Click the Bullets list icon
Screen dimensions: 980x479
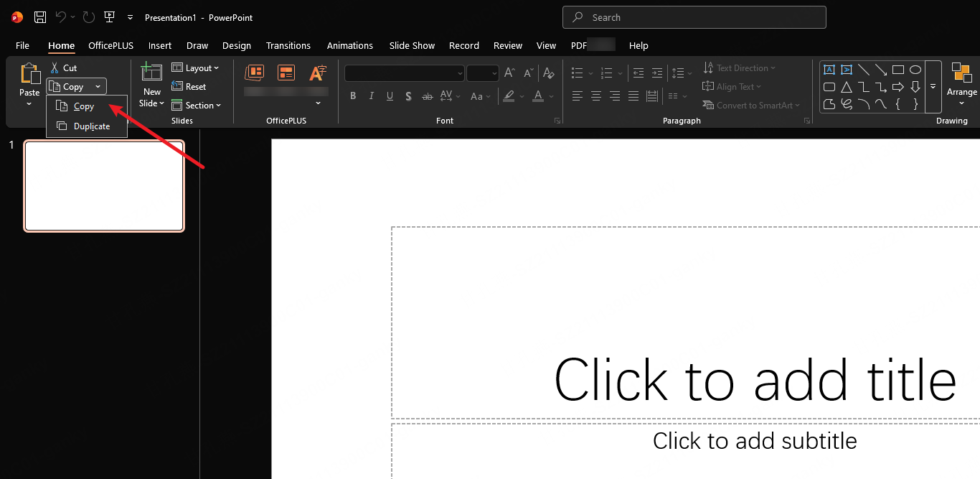tap(578, 73)
